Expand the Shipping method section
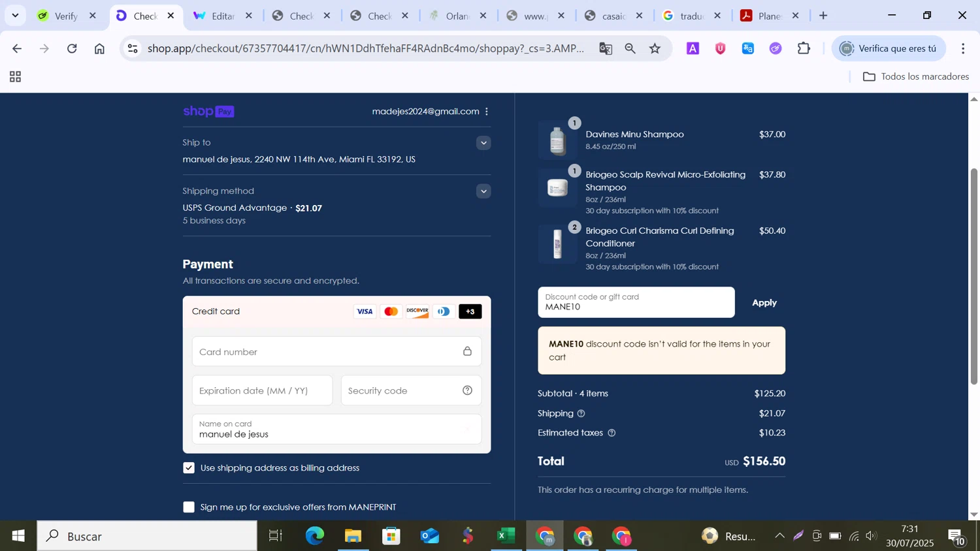The height and width of the screenshot is (551, 980). 483,191
